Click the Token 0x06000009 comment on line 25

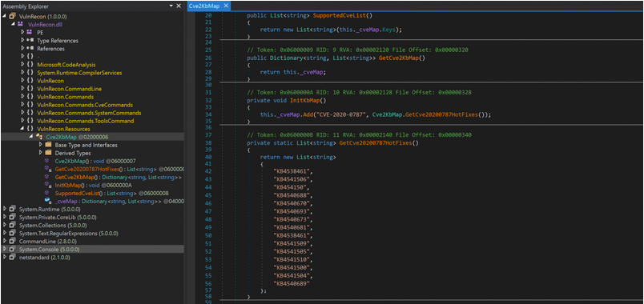point(358,50)
